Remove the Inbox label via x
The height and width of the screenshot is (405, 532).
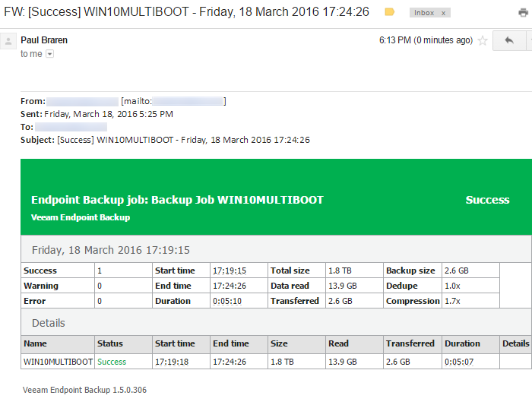pos(443,13)
